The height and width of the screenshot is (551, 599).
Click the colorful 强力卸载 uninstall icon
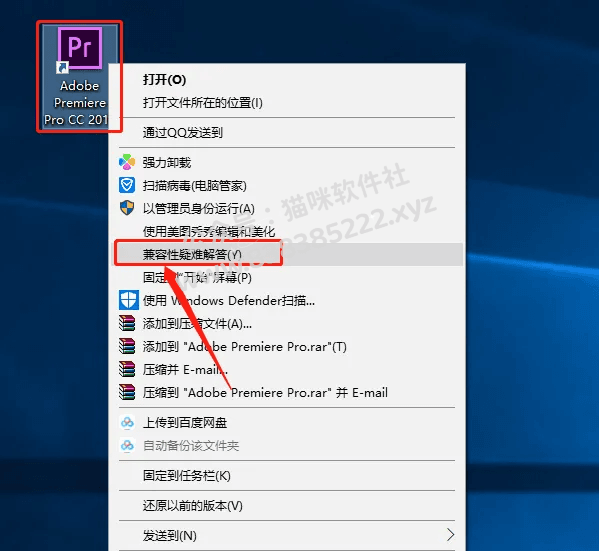pyautogui.click(x=127, y=162)
